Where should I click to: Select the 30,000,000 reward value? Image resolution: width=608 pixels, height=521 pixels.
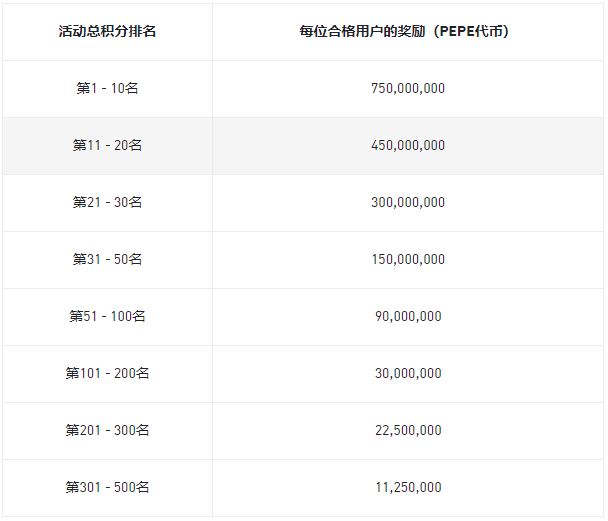click(407, 373)
